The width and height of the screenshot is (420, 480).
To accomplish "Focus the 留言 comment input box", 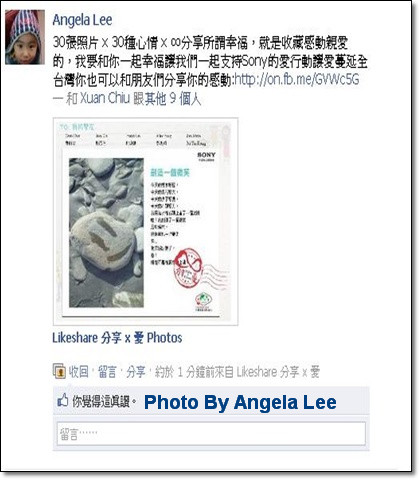I will click(211, 433).
